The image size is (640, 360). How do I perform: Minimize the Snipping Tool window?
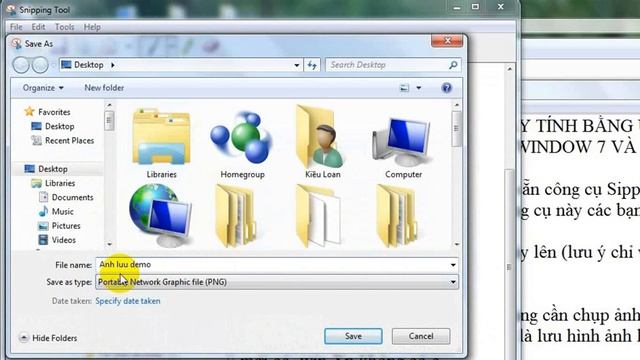(457, 7)
